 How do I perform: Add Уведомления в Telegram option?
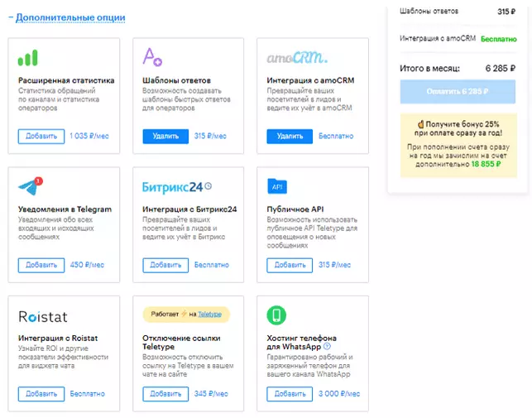point(41,265)
